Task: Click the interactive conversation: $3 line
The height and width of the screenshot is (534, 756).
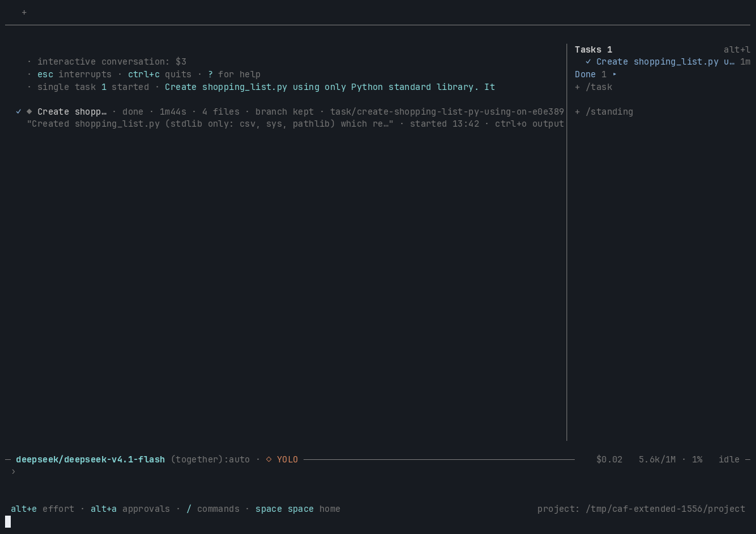Action: pyautogui.click(x=112, y=61)
